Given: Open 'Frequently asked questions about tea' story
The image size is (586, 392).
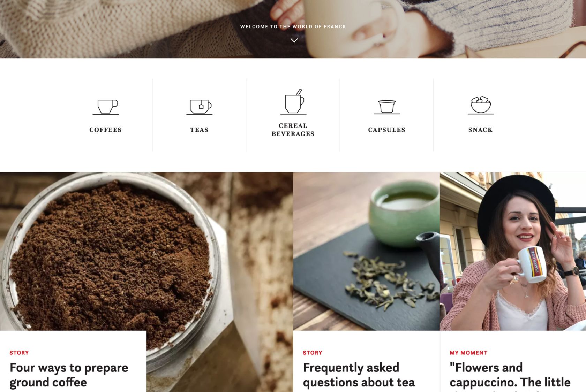Looking at the screenshot, I should [359, 375].
